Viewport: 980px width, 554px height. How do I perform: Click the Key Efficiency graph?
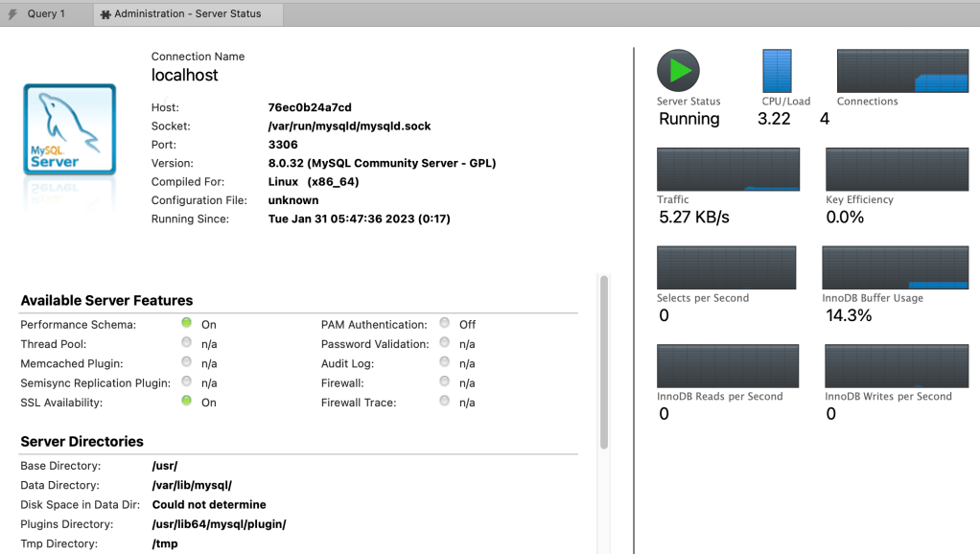click(x=897, y=170)
